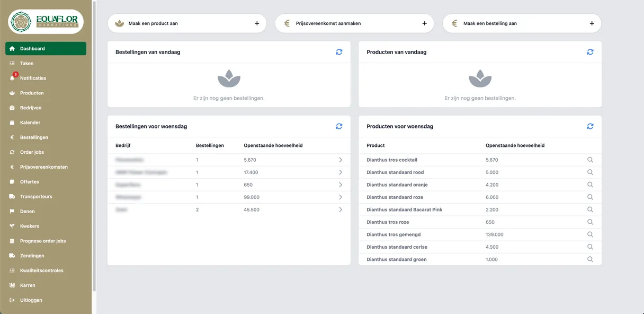644x314 pixels.
Task: Open Prognose order jobs in sidebar
Action: click(46, 241)
